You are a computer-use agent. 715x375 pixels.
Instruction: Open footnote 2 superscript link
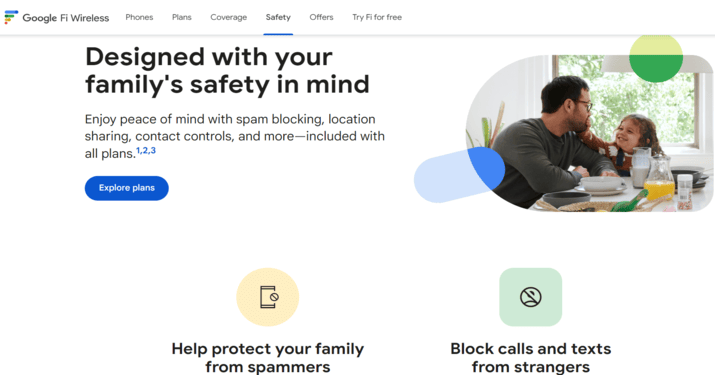[145, 150]
